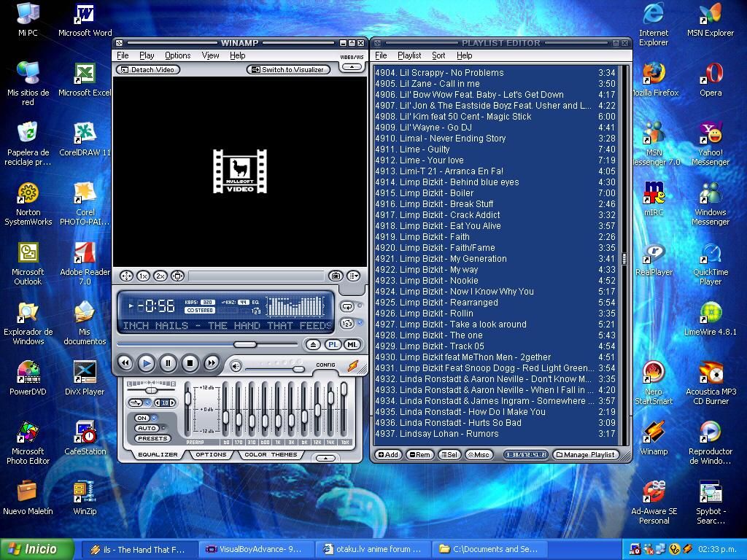Click the Winamp lightning bolt icon
This screenshot has height=560, width=747.
tap(353, 365)
